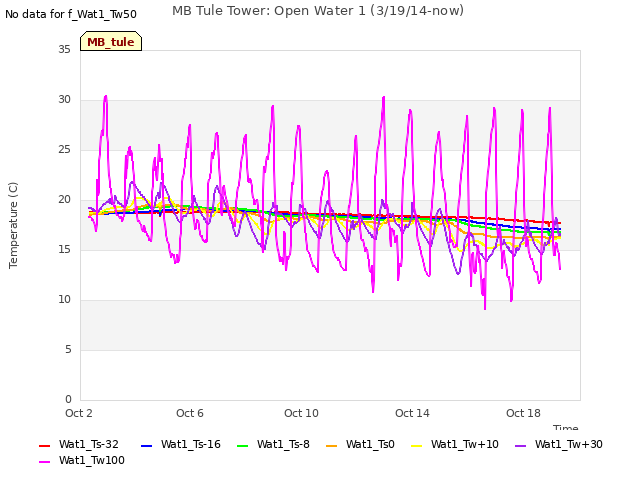Viewport: 640px width, 480px height.
Task: Toggle the Wat1_Ts-8 legend entry
Action: point(273,444)
